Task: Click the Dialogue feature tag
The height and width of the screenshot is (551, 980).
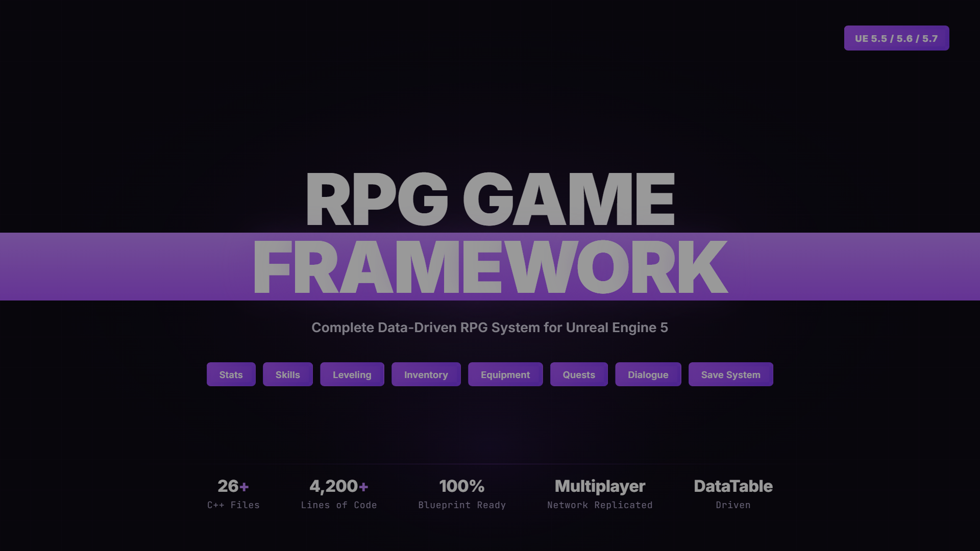Action: [x=648, y=374]
